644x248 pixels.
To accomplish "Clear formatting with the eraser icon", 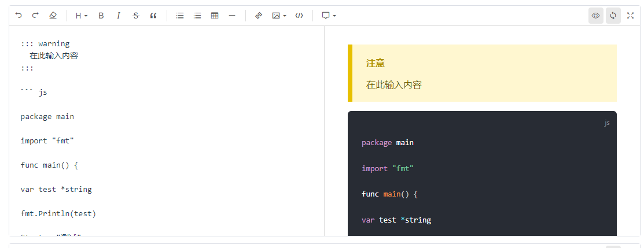I will tap(53, 16).
